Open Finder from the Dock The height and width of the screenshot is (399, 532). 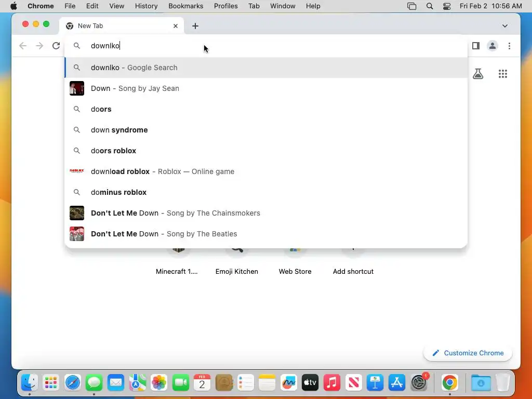tap(30, 383)
